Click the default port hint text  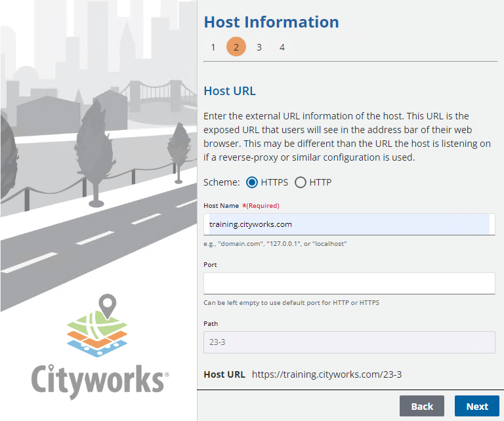click(x=291, y=302)
